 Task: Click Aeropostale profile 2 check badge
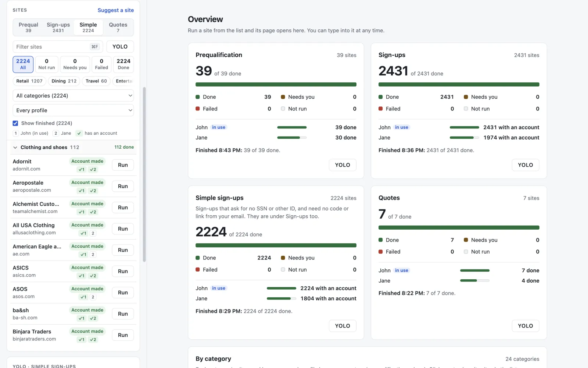(93, 191)
